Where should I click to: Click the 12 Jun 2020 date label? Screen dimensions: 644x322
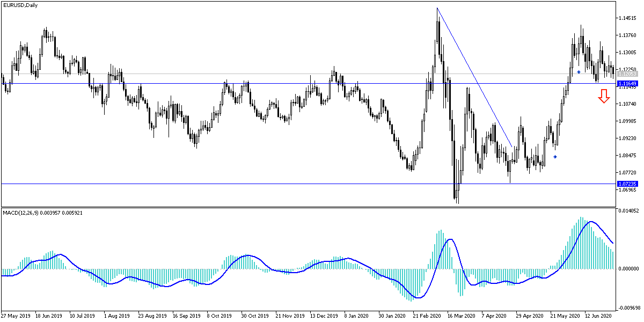[x=597, y=316]
